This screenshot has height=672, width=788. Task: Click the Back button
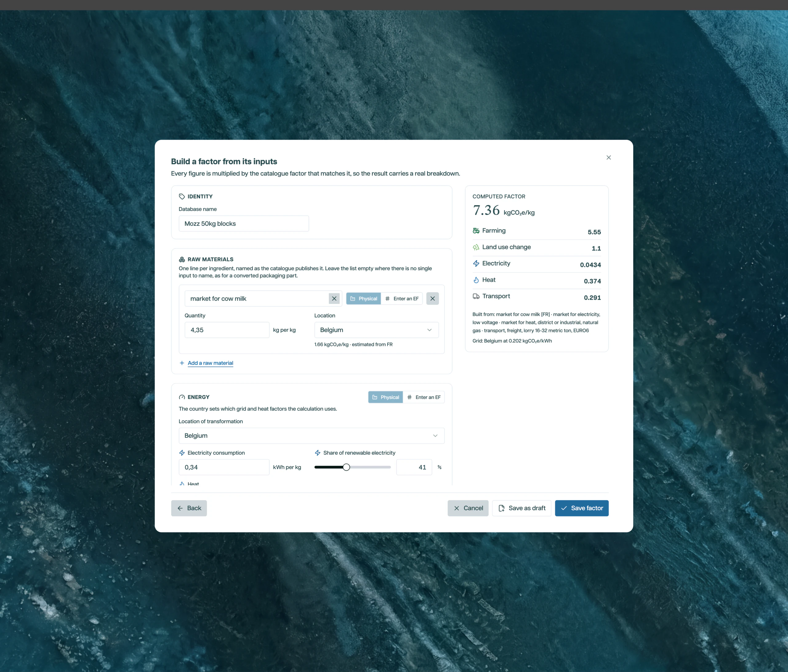tap(189, 508)
